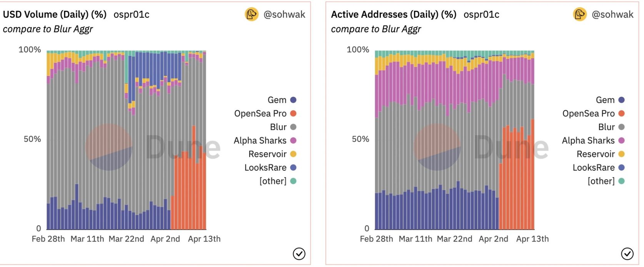Toggle OpenSea Pro series in USD Volume legend
The image size is (644, 267).
[265, 114]
